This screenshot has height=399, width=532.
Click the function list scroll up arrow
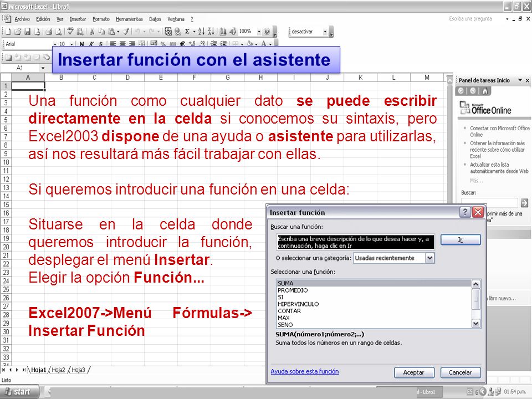point(475,284)
